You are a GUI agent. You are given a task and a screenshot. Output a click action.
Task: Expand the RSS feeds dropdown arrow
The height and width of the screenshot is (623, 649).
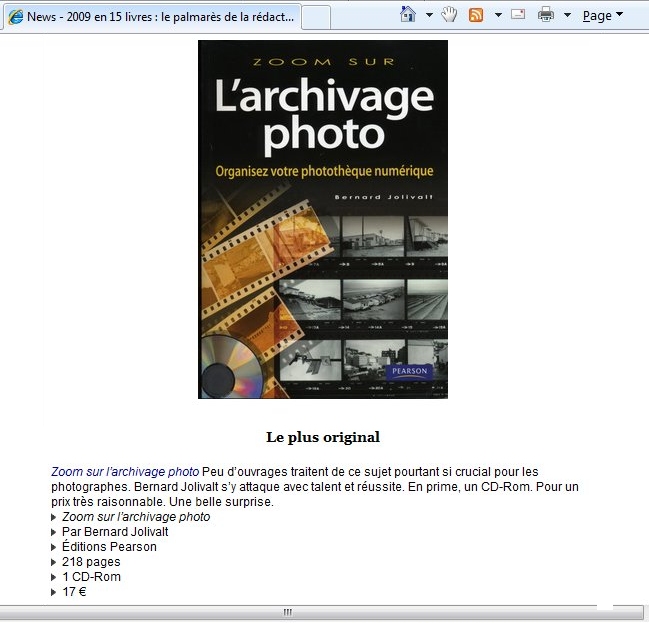coord(498,16)
